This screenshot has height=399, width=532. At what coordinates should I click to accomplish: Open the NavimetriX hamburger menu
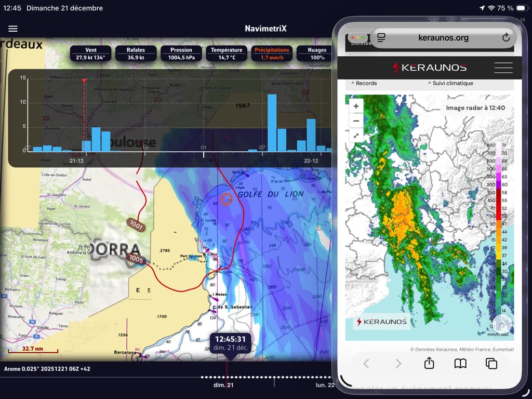pyautogui.click(x=13, y=29)
